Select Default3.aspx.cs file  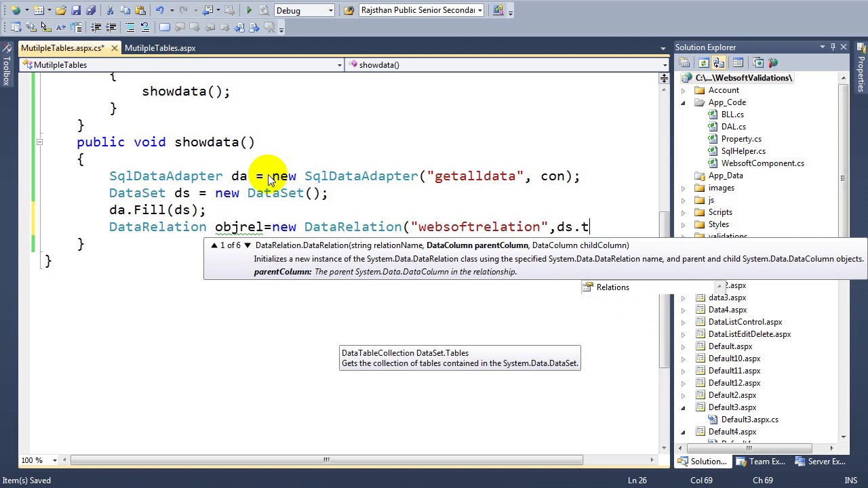tap(749, 420)
